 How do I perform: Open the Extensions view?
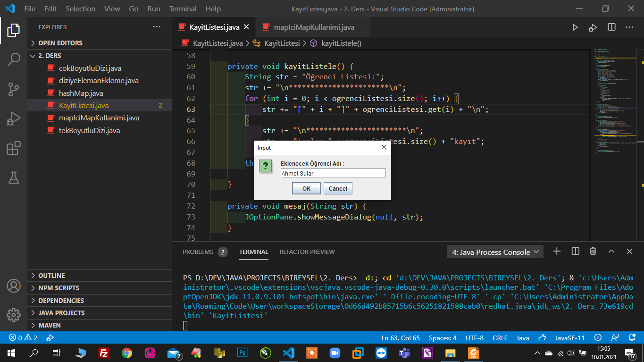(x=13, y=148)
